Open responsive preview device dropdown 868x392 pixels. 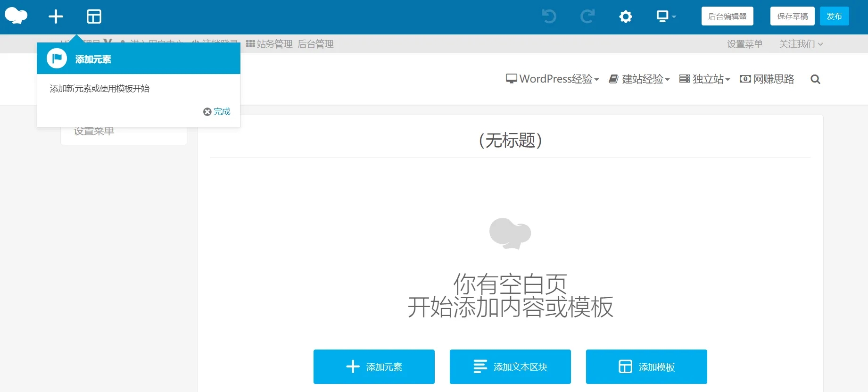[x=666, y=17]
